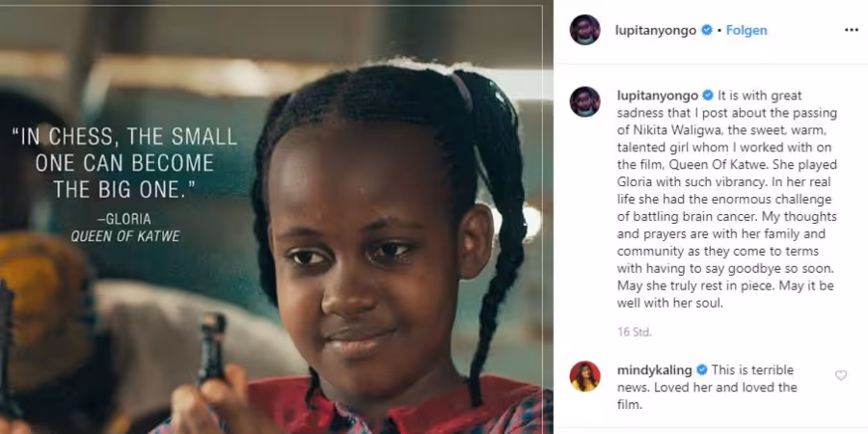
Task: Like mindykaling's comment with the heart icon
Action: coord(841,375)
